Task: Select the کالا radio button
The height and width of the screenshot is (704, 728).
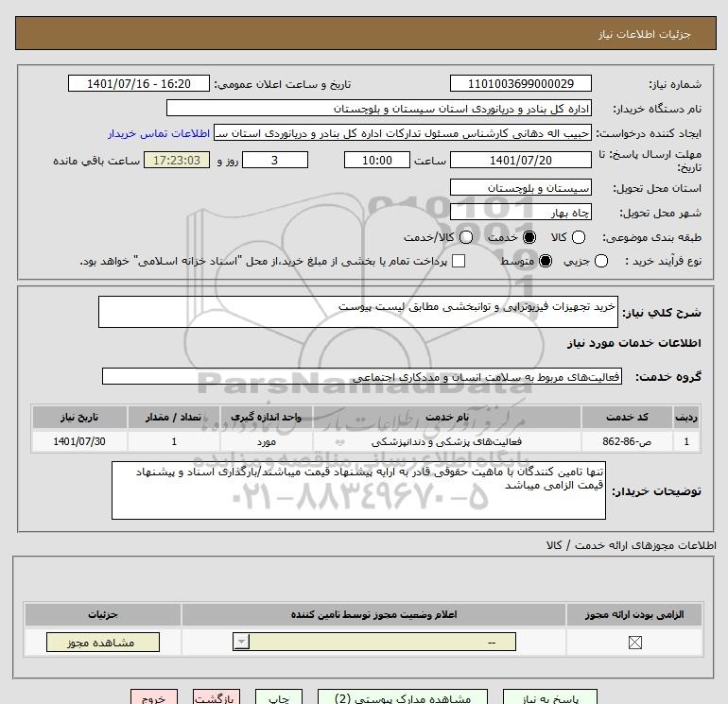Action: [578, 237]
